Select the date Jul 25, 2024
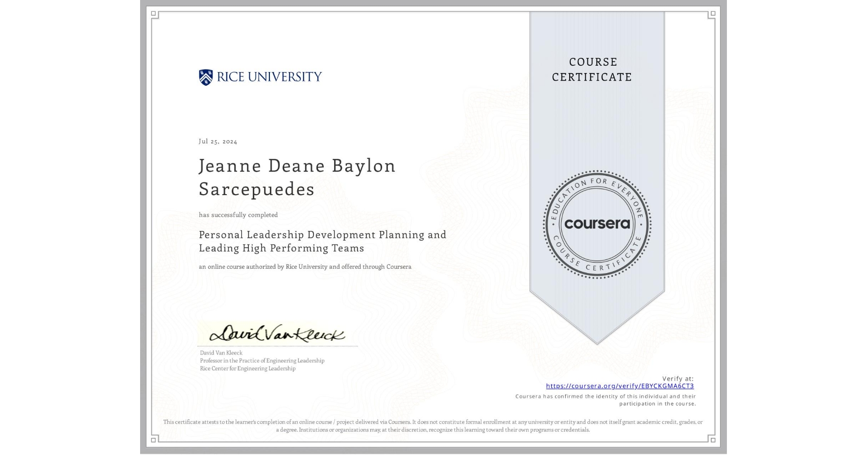This screenshot has width=868, height=455. click(x=218, y=141)
